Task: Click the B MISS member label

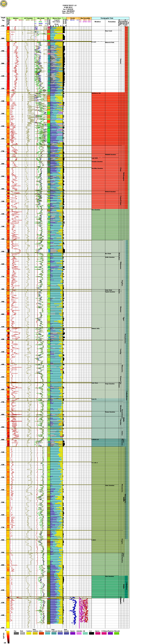Action: pos(94,540)
